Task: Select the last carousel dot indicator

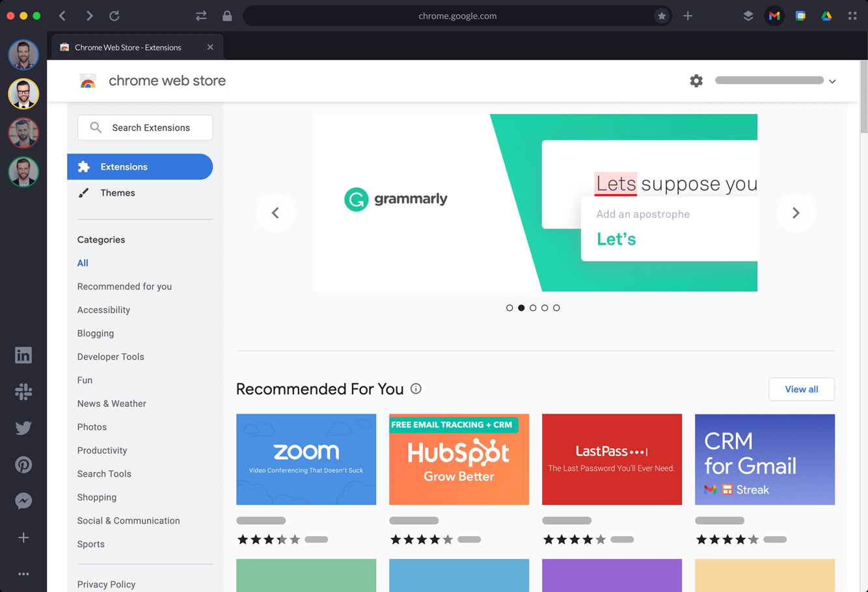Action: [x=556, y=308]
